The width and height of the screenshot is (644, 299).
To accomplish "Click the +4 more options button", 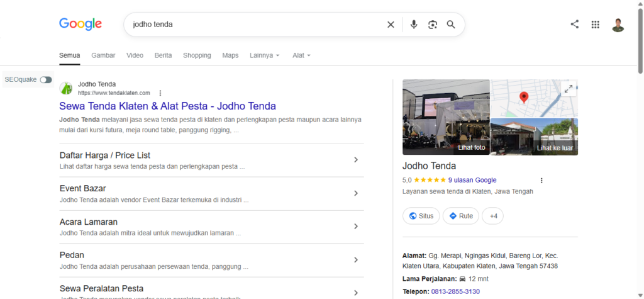I will point(493,216).
